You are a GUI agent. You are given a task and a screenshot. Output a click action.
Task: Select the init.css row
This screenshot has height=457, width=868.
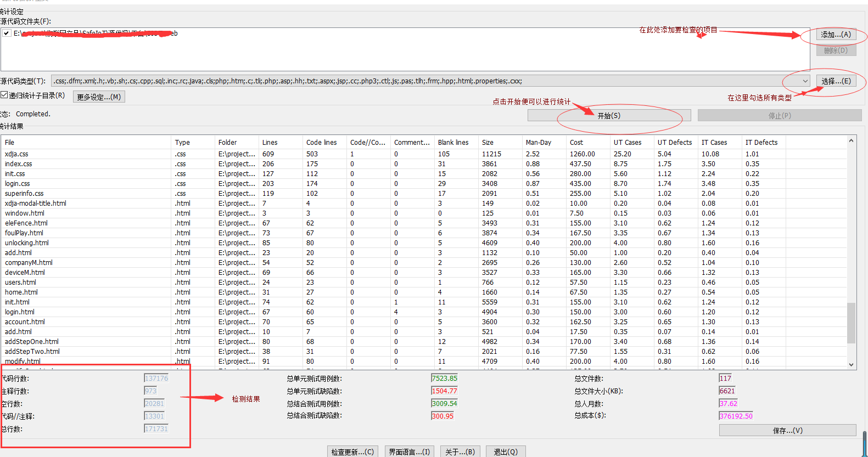pos(423,174)
